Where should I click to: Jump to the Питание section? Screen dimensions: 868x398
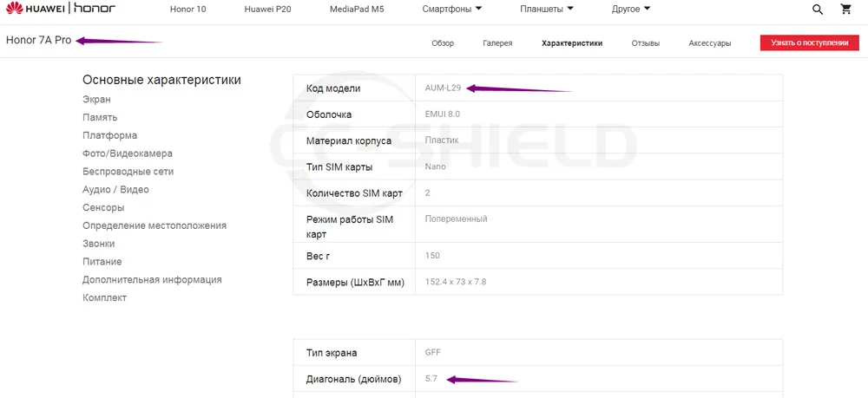point(102,262)
